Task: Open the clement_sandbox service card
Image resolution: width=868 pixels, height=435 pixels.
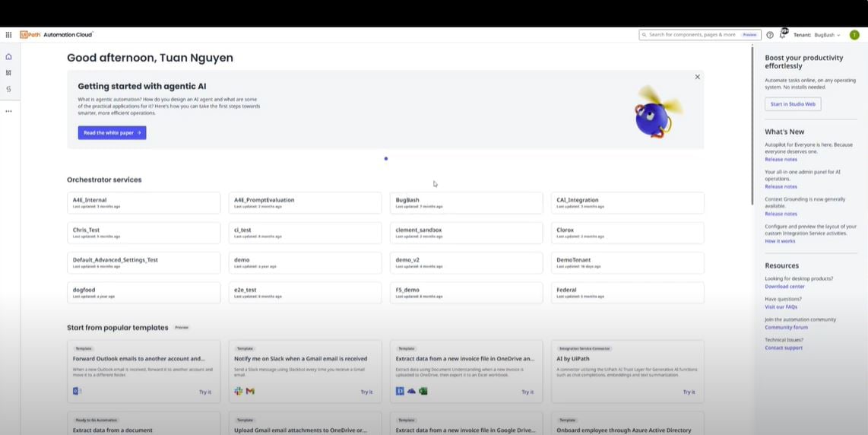Action: tap(466, 233)
